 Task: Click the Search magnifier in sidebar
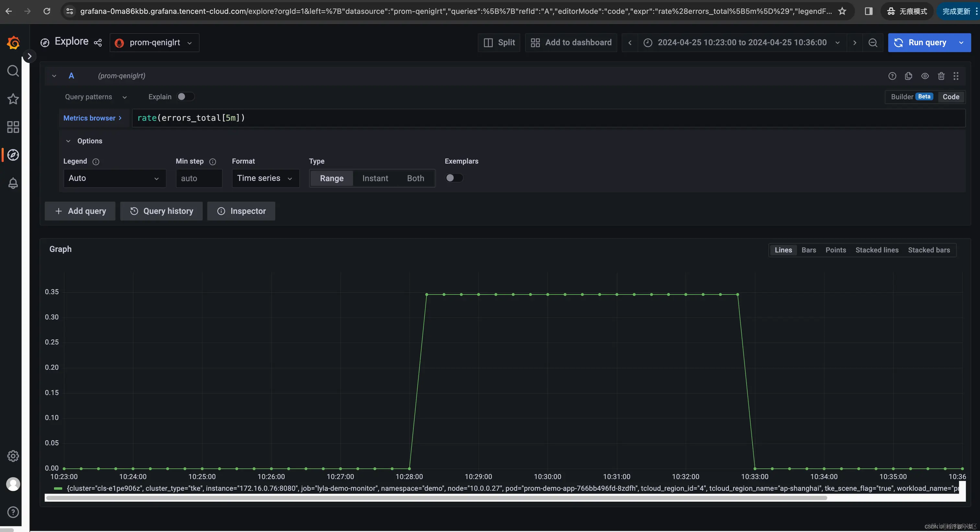click(x=13, y=71)
